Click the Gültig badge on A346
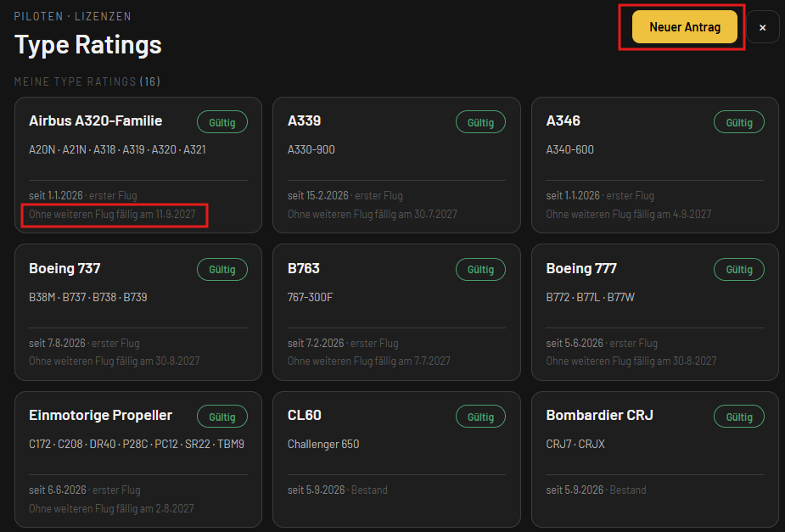Viewport: 785px width, 532px height. [739, 122]
